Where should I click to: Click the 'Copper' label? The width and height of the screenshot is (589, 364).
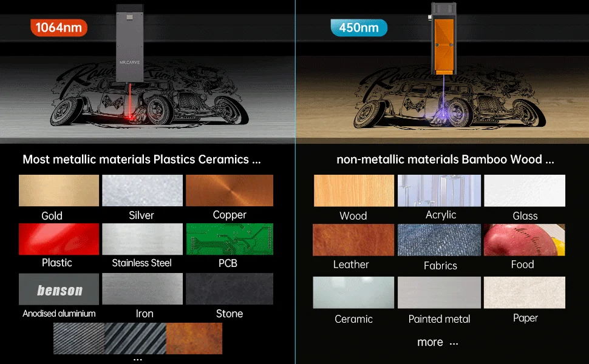tap(230, 215)
